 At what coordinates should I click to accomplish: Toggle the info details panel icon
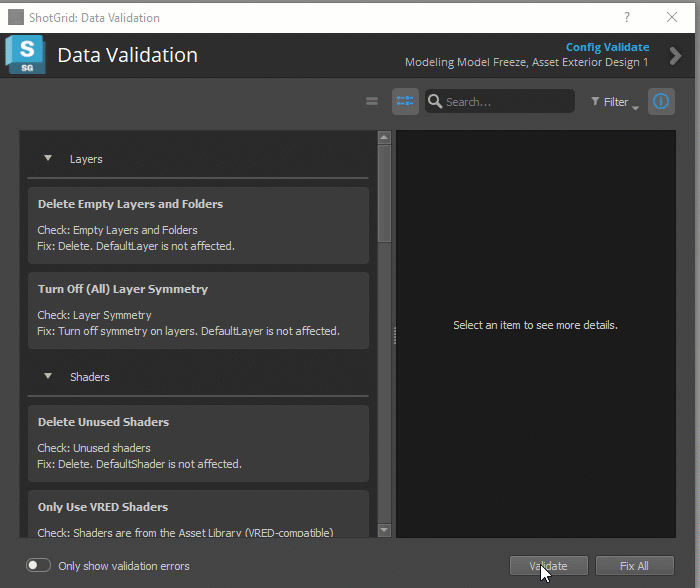[x=661, y=101]
